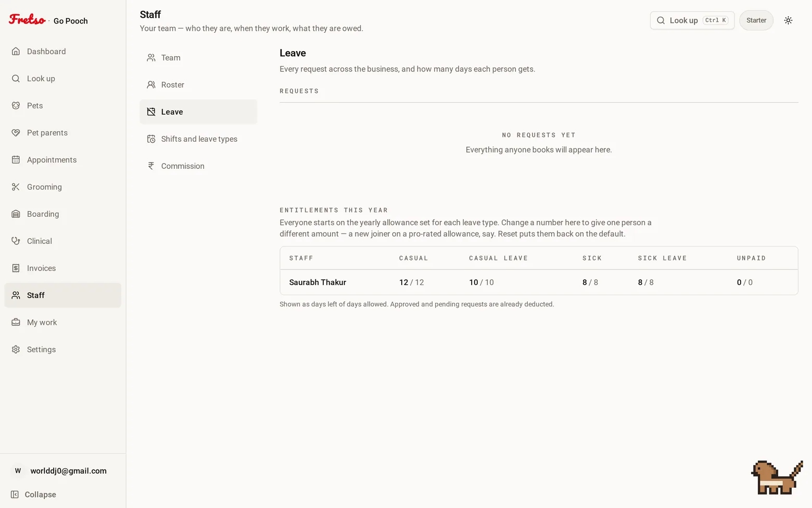812x508 pixels.
Task: Open Dashboard via its home icon
Action: [16, 51]
